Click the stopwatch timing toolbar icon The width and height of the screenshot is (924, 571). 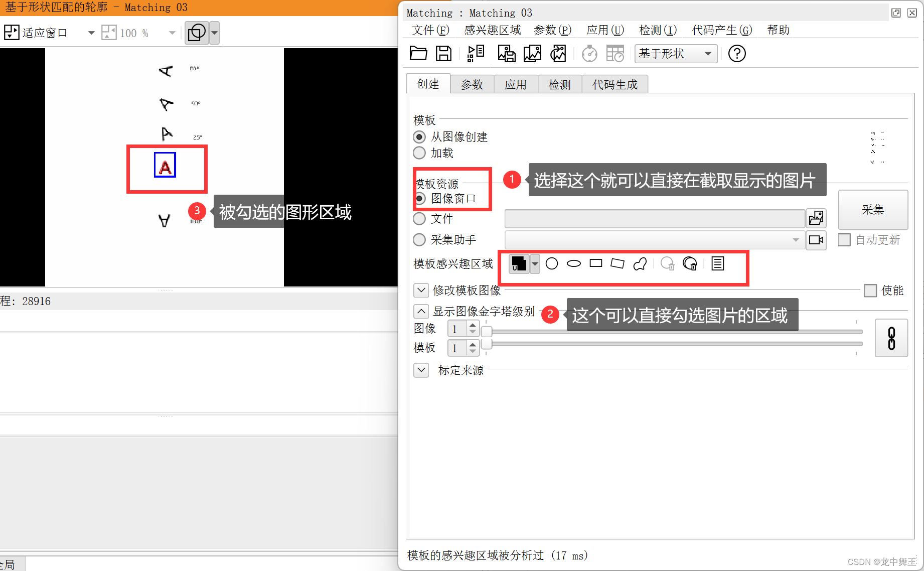(589, 53)
